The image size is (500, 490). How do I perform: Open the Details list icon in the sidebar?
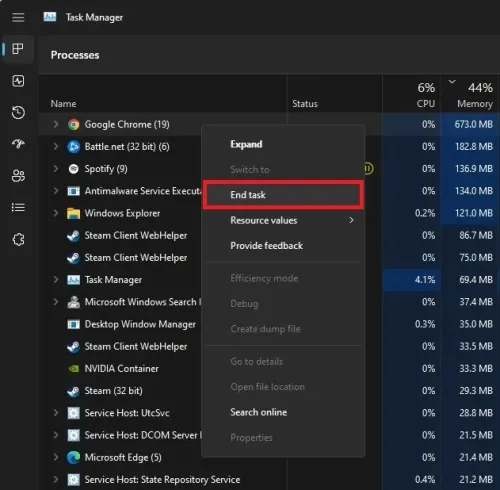[18, 207]
